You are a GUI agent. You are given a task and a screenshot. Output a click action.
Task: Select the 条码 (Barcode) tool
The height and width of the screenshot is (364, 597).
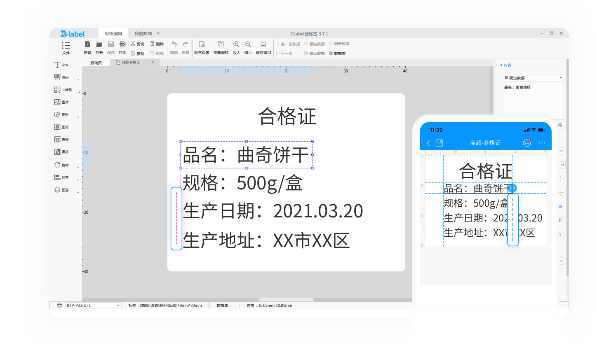(x=61, y=77)
